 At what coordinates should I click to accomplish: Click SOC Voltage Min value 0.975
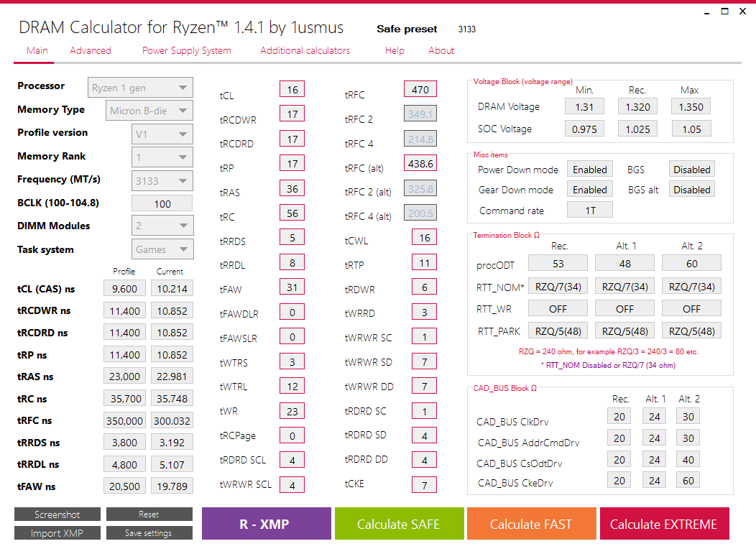[x=584, y=129]
